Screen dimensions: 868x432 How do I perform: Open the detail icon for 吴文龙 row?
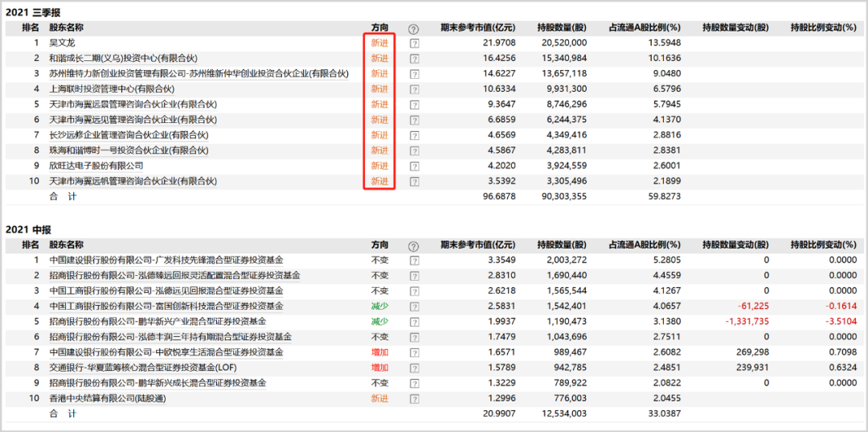point(414,43)
